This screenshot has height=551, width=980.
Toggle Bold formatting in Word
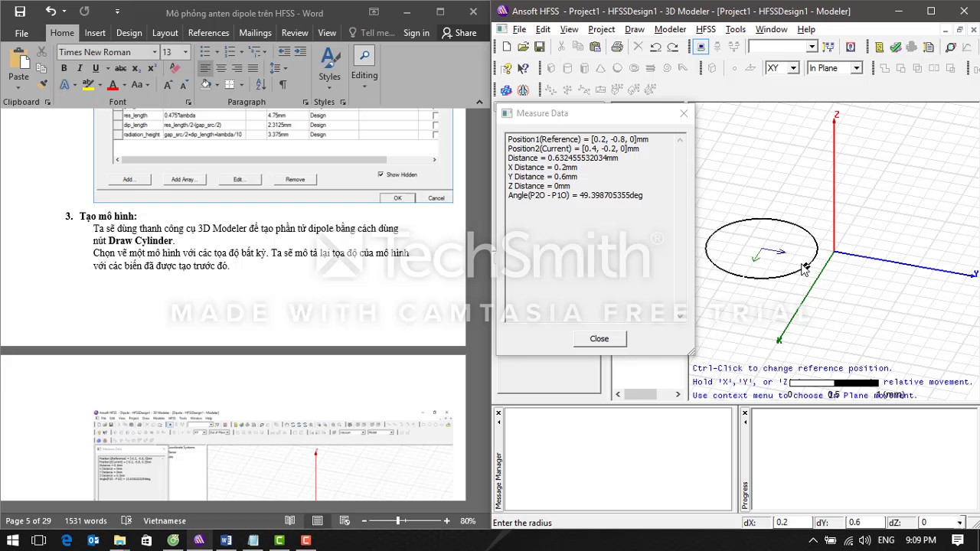pos(64,68)
